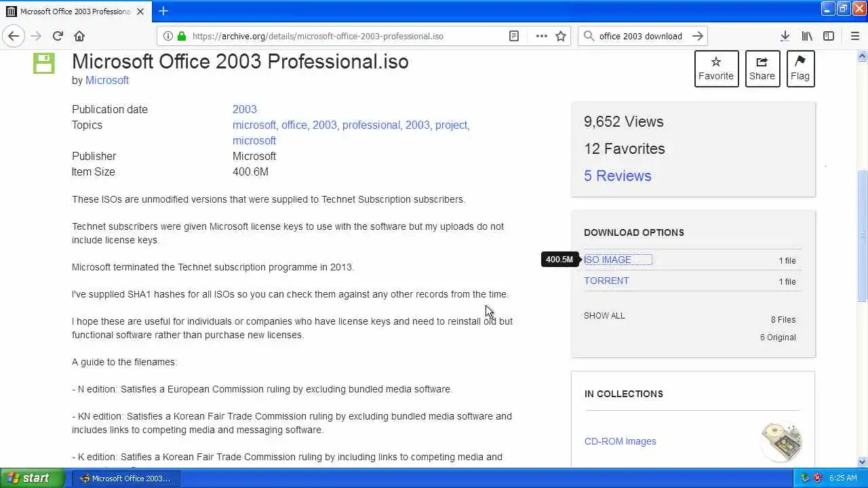The image size is (868, 488).
Task: Download via the TORRENT link
Action: click(606, 281)
